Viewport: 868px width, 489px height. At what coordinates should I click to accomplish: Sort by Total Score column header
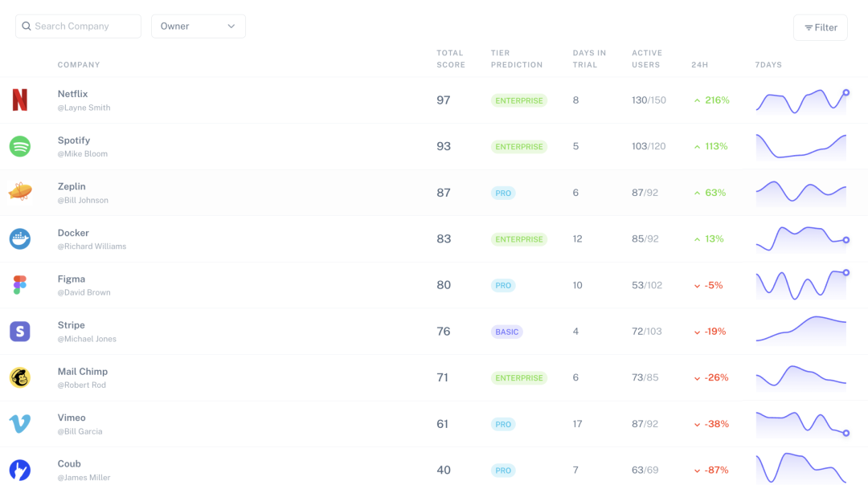tap(451, 59)
